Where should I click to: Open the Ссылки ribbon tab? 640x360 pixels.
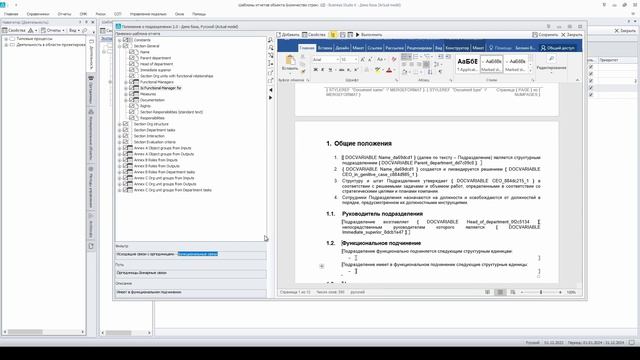tap(374, 48)
